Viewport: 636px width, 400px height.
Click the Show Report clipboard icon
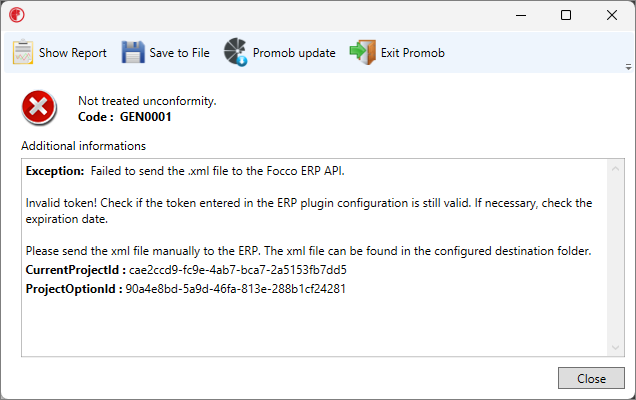(x=23, y=52)
